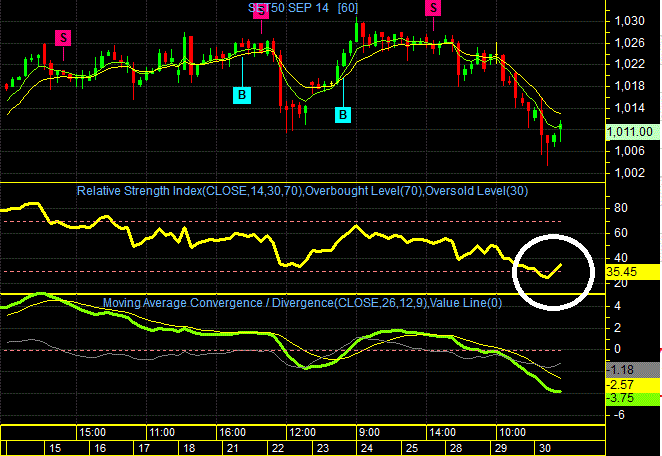
Task: Select the 10:00 time label
Action: 513,432
